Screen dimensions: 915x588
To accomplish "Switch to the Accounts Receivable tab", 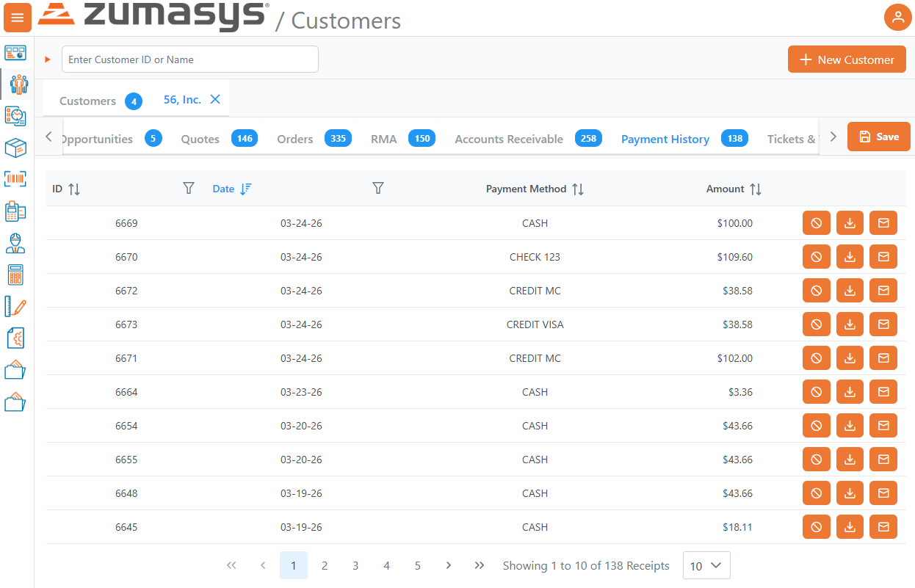I will coord(509,139).
